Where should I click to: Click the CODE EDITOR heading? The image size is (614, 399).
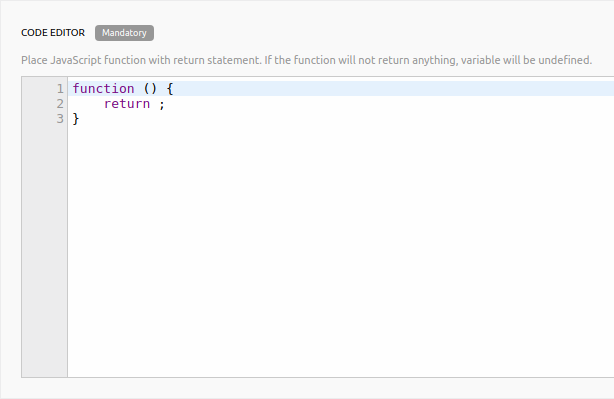point(53,33)
